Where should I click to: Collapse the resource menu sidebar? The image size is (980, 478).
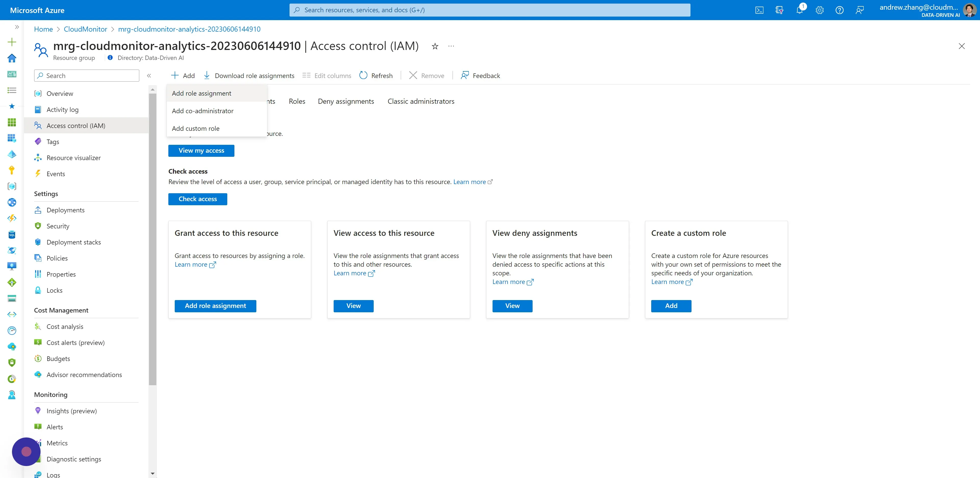[149, 76]
